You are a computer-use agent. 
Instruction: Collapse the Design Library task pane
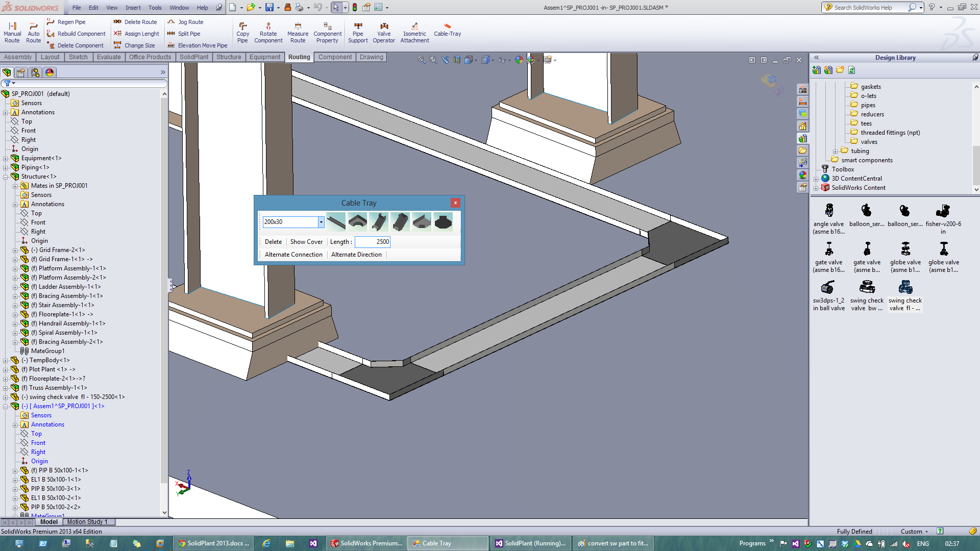pyautogui.click(x=816, y=58)
